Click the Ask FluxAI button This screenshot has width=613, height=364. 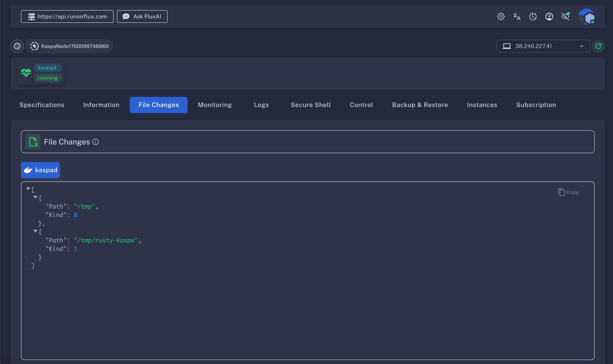coord(142,16)
